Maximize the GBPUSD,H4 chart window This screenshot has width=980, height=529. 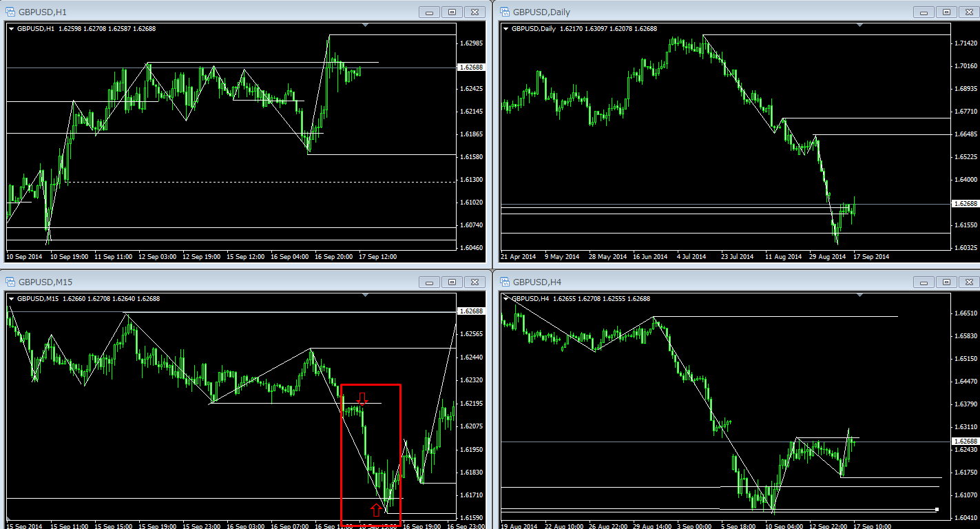(x=946, y=282)
